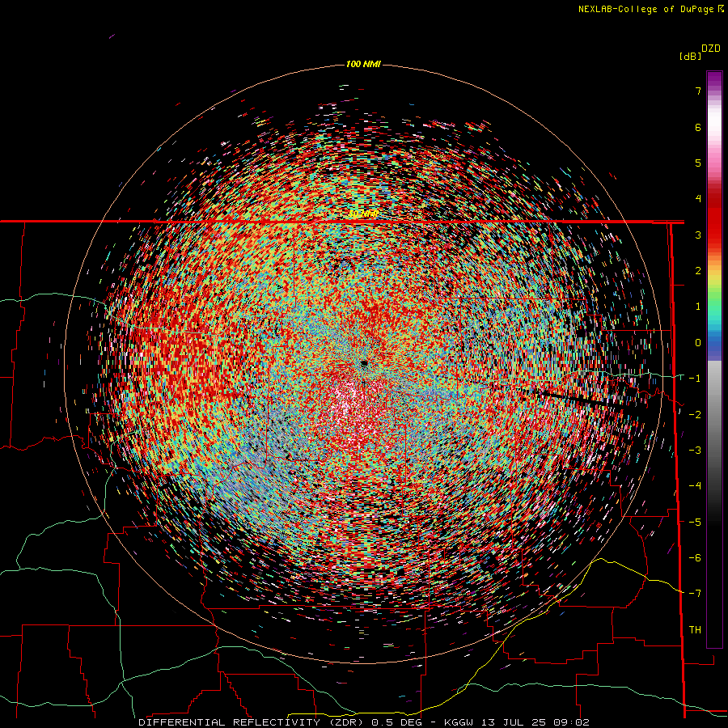The image size is (728, 728).
Task: Click the [dB] units label
Action: tap(690, 56)
